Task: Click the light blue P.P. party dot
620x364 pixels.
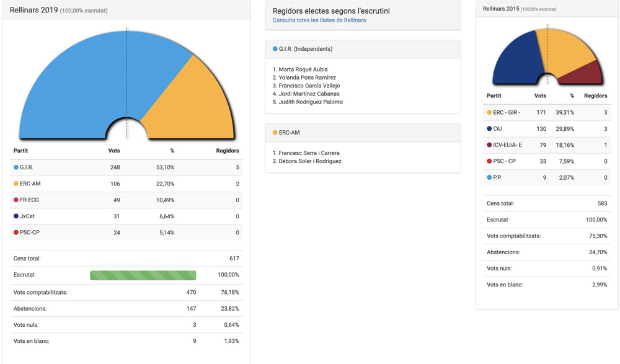Action: click(489, 177)
